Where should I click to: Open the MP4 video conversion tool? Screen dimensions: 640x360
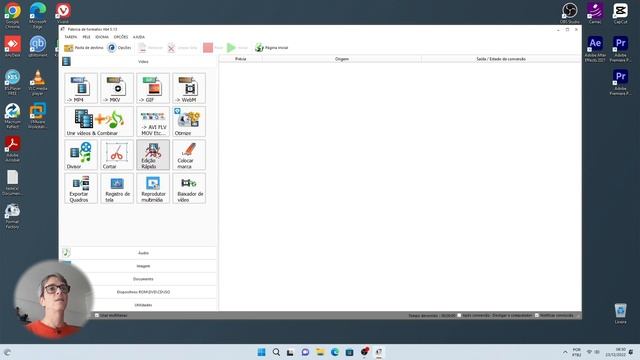tap(81, 88)
